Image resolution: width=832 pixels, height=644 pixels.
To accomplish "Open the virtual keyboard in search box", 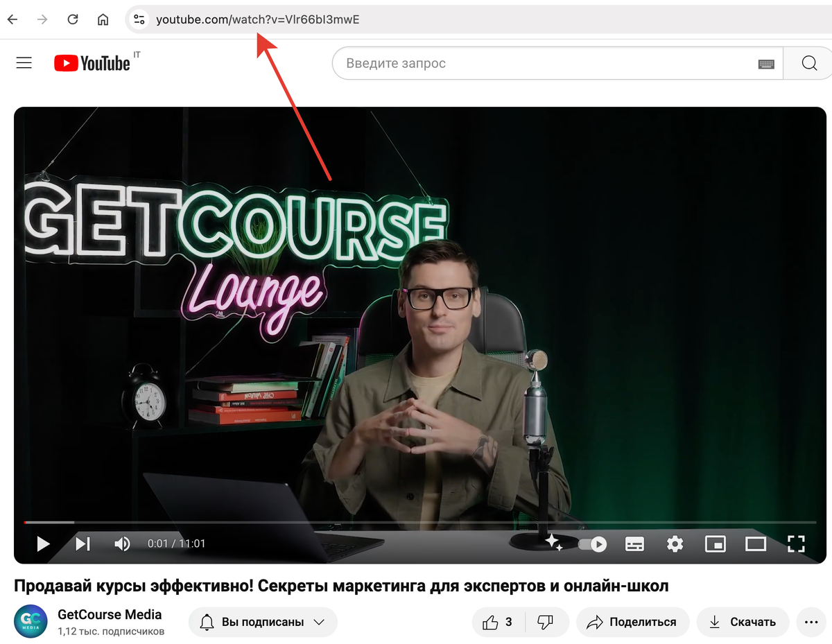I will tap(765, 64).
